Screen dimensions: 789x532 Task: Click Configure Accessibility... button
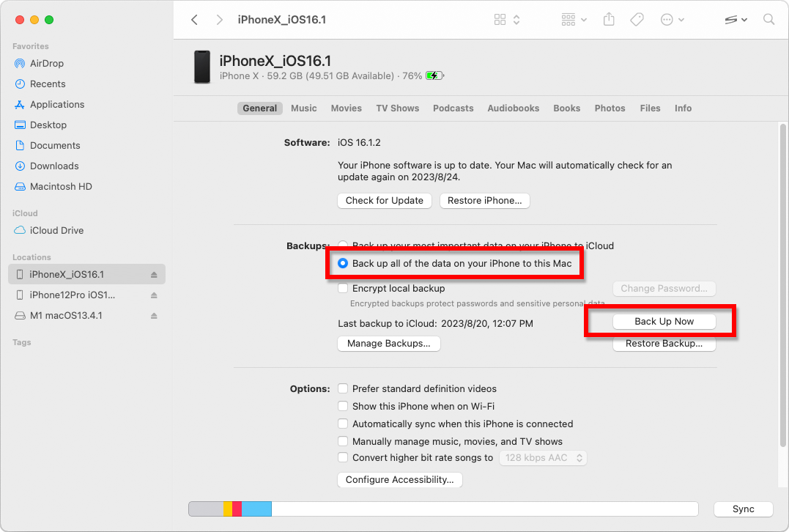tap(399, 480)
